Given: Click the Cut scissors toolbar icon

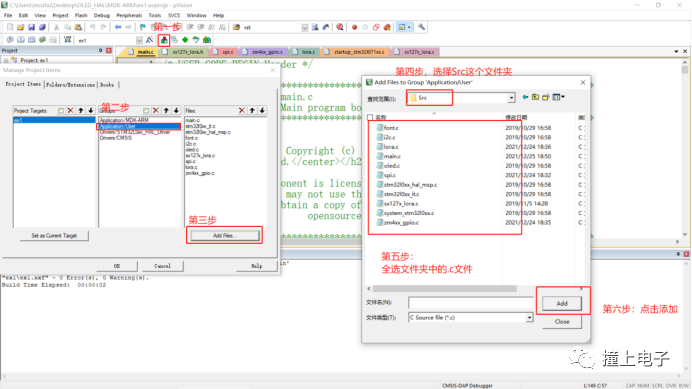Looking at the screenshot, I should point(56,27).
